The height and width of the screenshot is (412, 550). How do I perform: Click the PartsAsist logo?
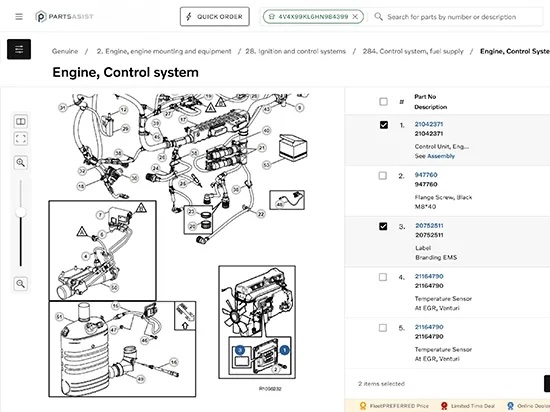pyautogui.click(x=64, y=16)
